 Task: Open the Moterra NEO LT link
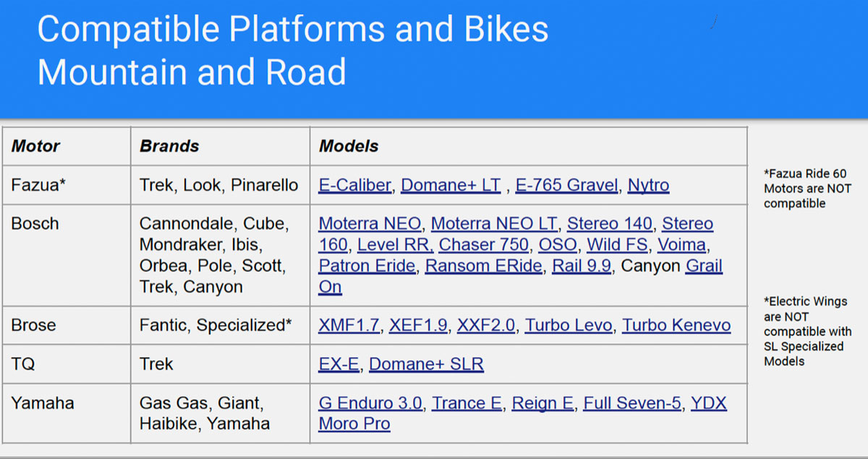[495, 224]
